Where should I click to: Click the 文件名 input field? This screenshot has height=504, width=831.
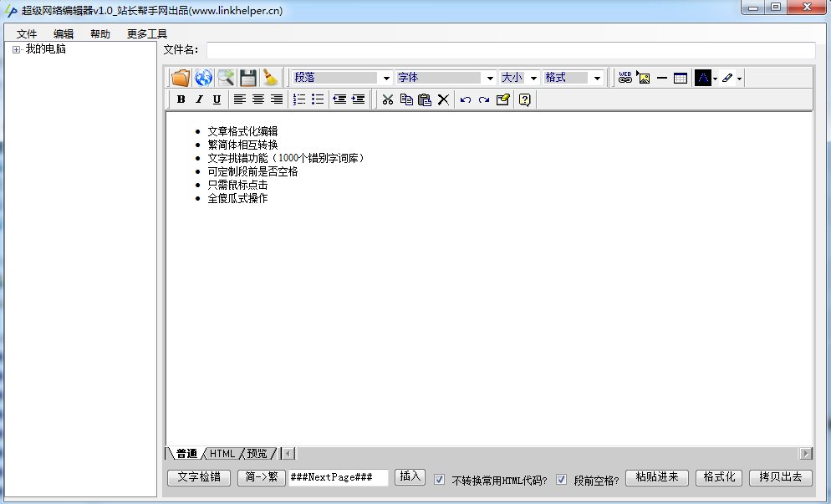[511, 50]
